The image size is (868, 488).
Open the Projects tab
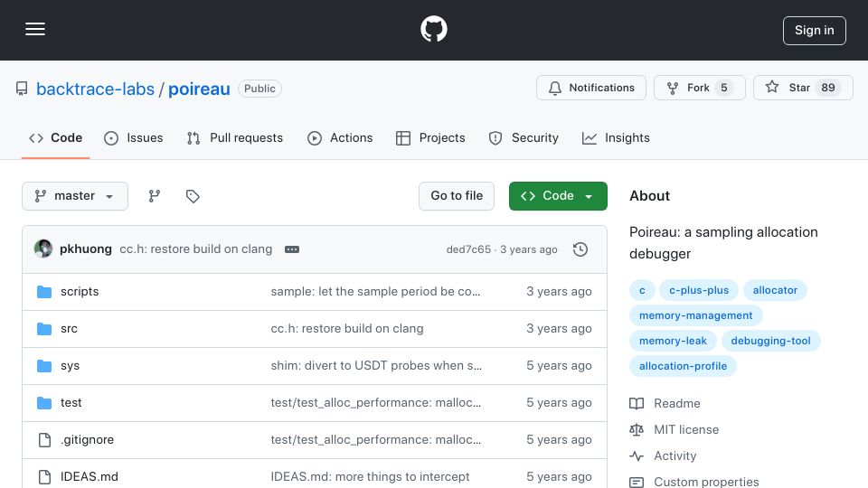click(430, 137)
